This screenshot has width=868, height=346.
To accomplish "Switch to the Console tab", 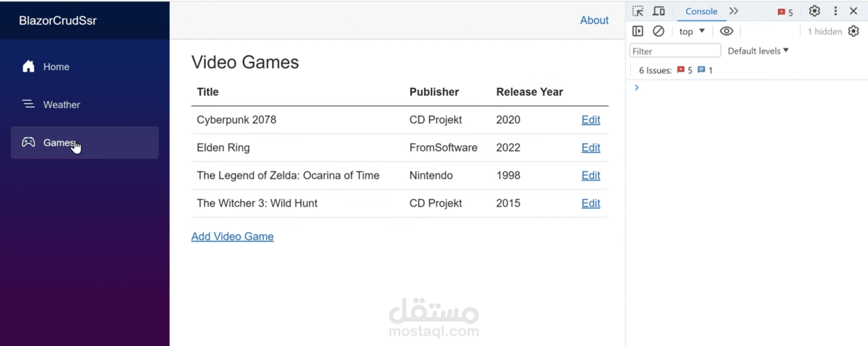I will click(701, 11).
